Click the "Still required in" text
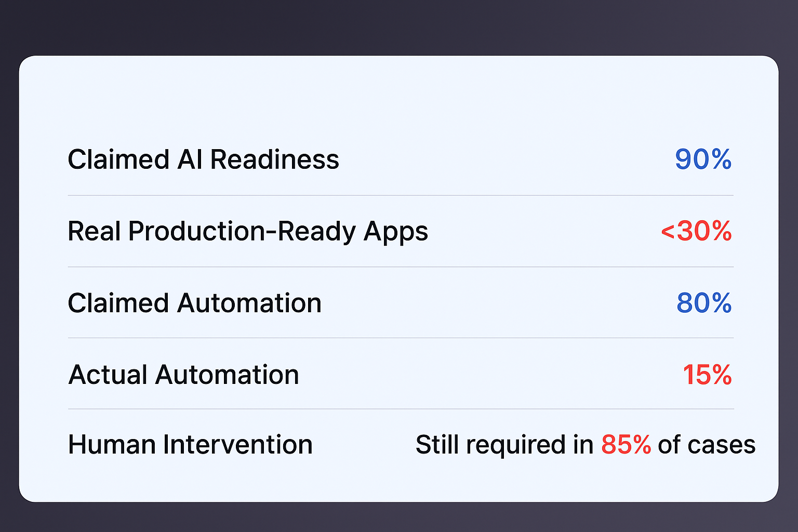 (504, 445)
